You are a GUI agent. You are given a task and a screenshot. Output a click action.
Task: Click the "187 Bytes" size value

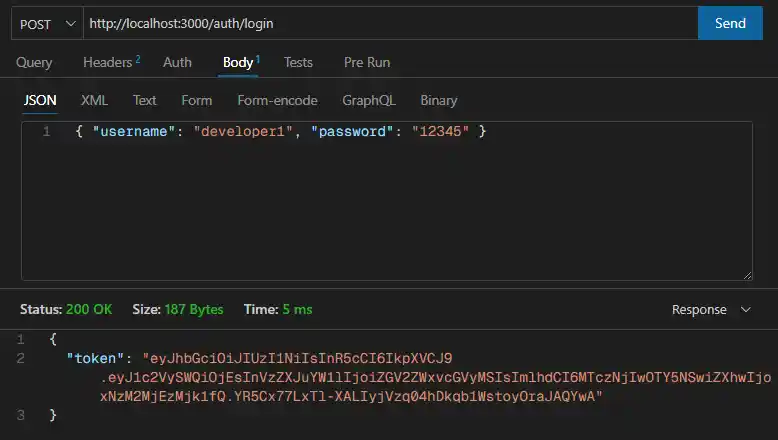pyautogui.click(x=194, y=310)
